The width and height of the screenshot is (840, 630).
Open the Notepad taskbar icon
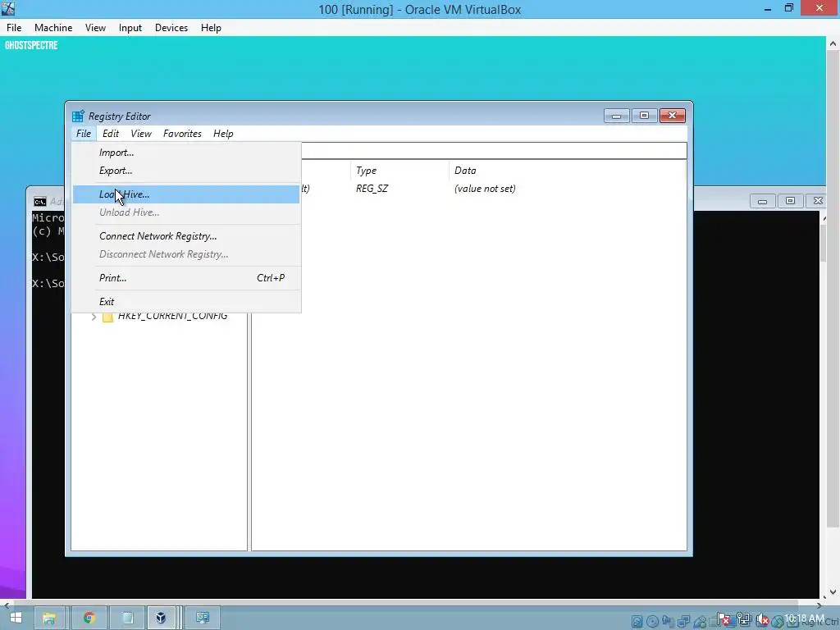coord(127,618)
